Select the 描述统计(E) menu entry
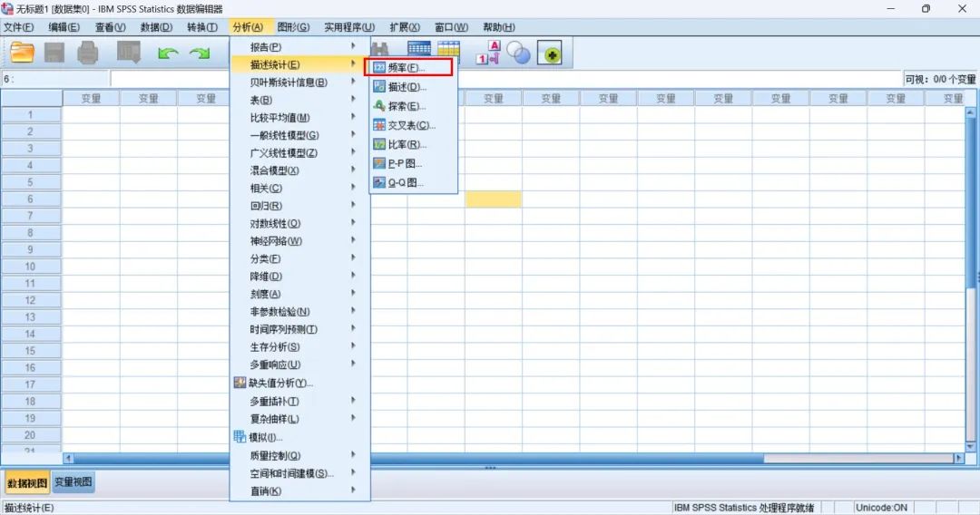This screenshot has height=515, width=980. tap(300, 64)
